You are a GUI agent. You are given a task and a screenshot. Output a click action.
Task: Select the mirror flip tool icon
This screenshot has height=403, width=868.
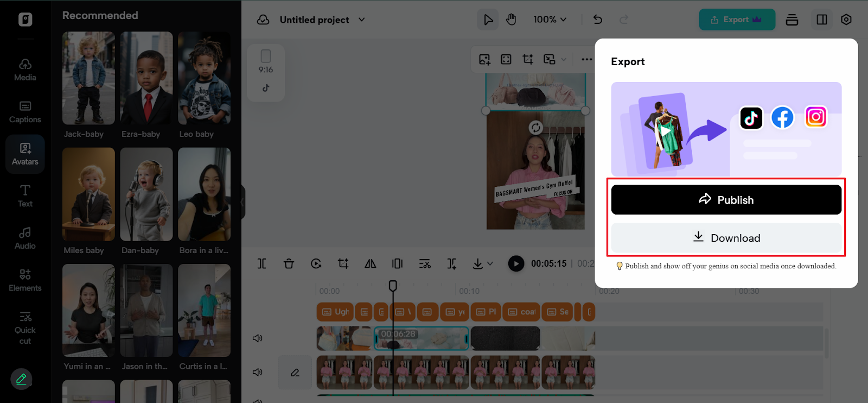(x=370, y=264)
